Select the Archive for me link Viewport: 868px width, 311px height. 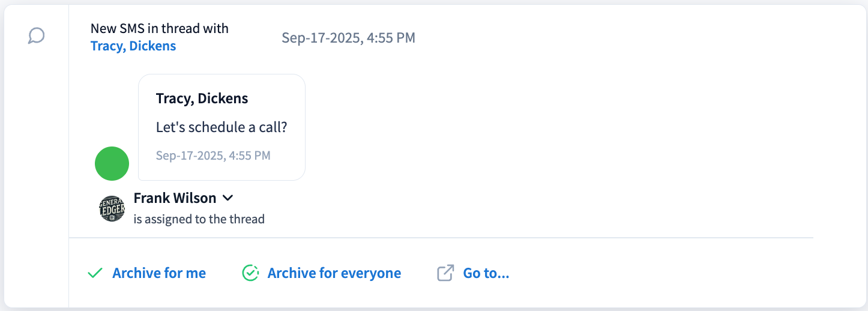click(x=159, y=273)
